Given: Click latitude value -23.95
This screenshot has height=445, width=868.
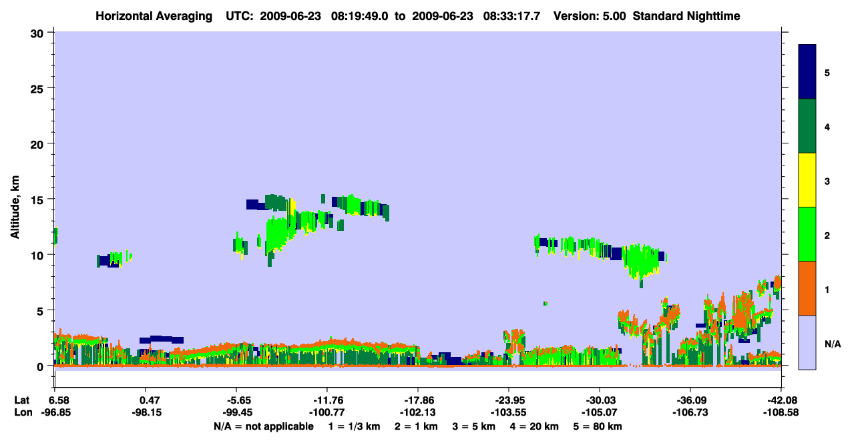Looking at the screenshot, I should pos(509,400).
